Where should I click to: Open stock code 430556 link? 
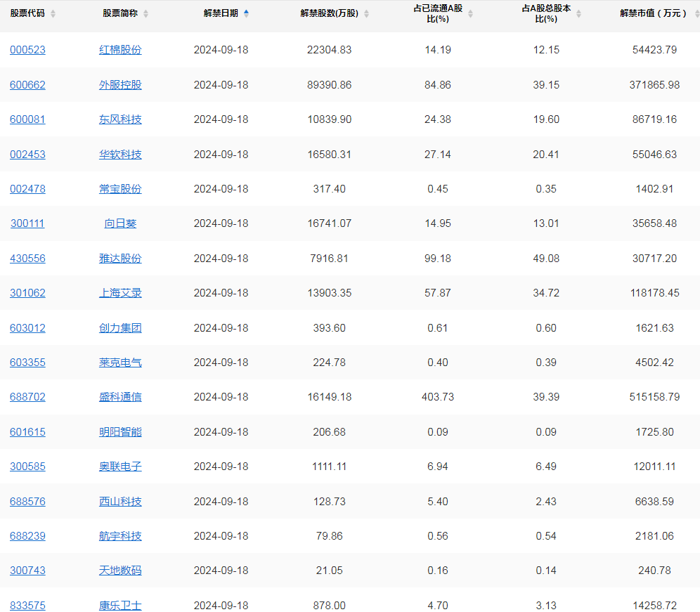pyautogui.click(x=27, y=259)
